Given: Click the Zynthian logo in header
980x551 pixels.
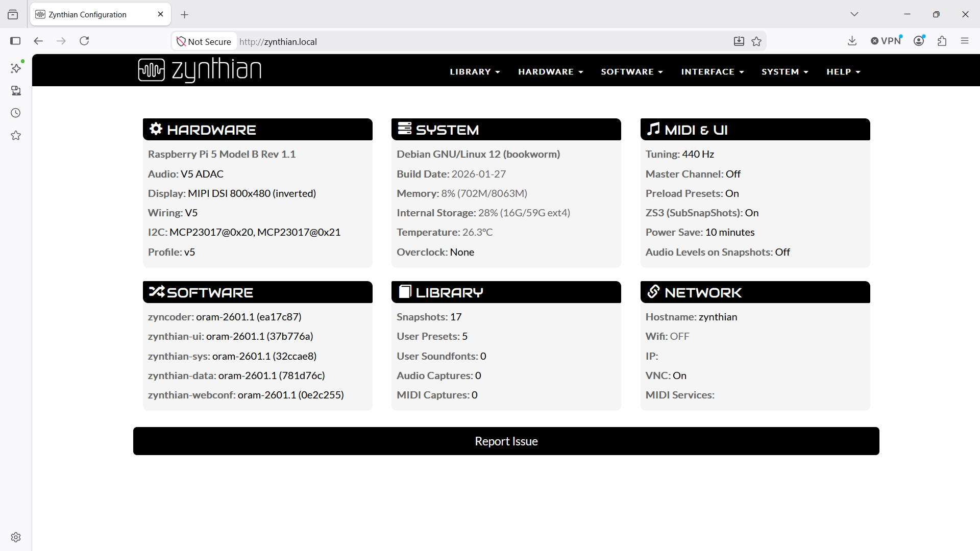Looking at the screenshot, I should 200,70.
